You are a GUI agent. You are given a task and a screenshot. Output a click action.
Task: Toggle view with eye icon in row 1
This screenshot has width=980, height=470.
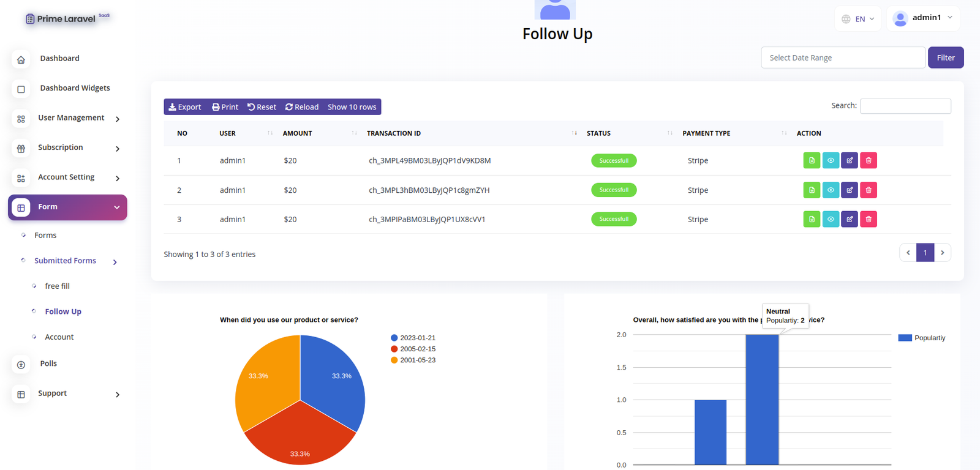coord(831,160)
